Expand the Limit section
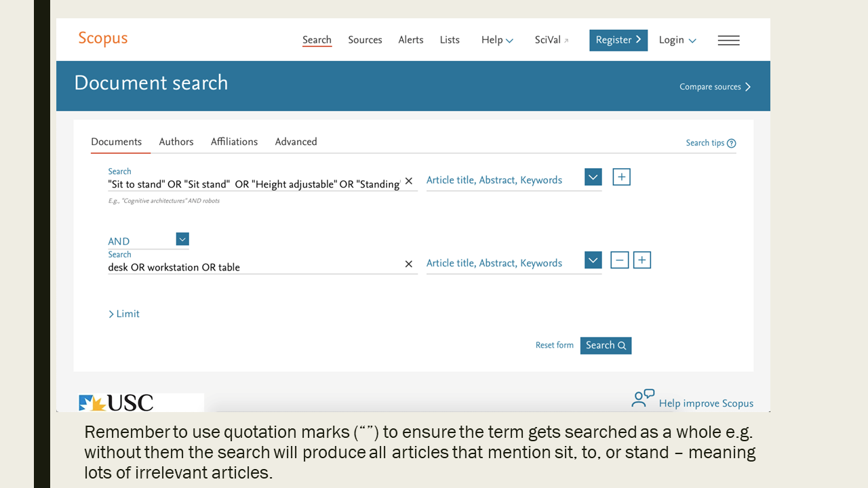The height and width of the screenshot is (488, 868). click(124, 314)
